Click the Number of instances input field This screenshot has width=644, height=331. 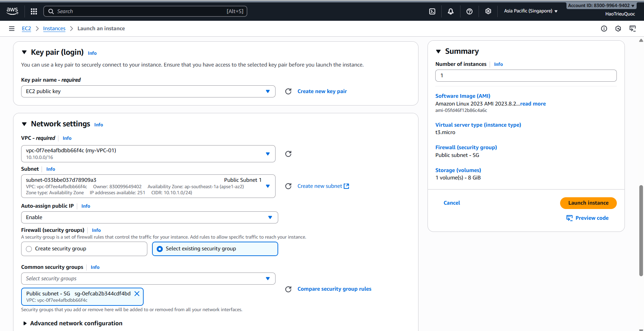[x=526, y=75]
